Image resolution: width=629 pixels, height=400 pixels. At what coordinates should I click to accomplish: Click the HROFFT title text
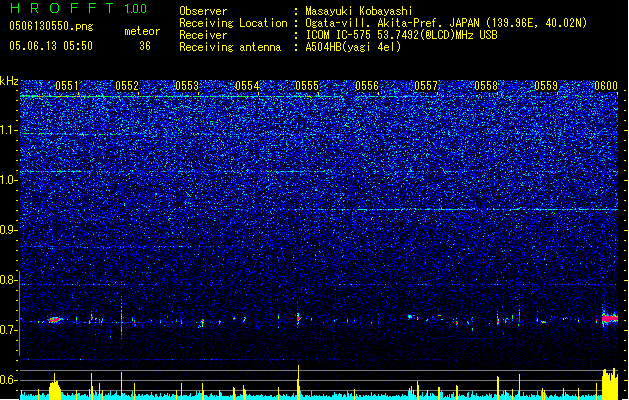coord(61,8)
